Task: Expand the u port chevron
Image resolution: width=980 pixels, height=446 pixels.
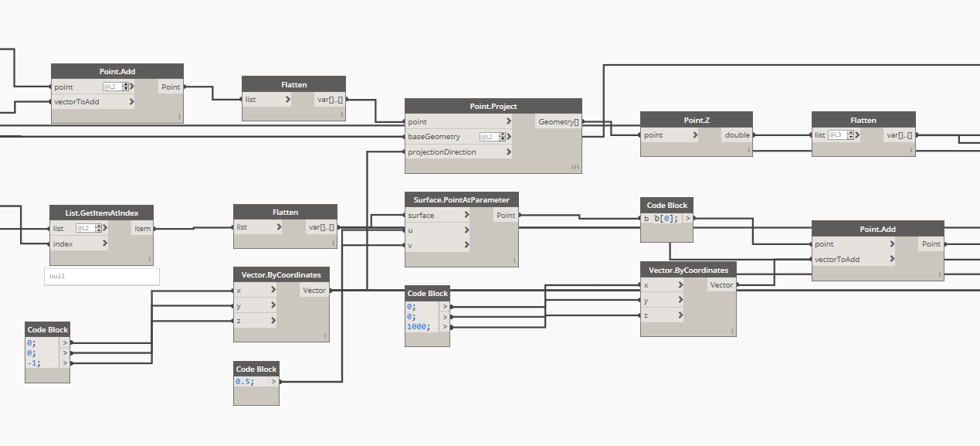Action: pyautogui.click(x=466, y=230)
